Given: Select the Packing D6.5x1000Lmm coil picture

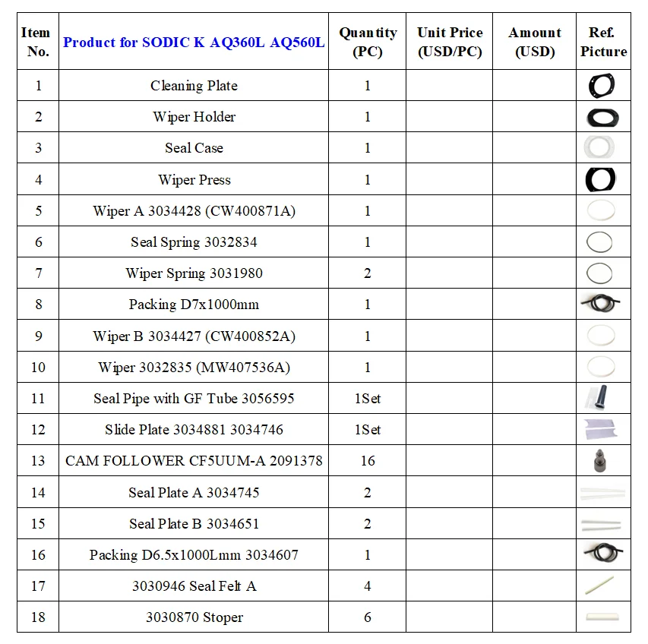Looking at the screenshot, I should (603, 552).
